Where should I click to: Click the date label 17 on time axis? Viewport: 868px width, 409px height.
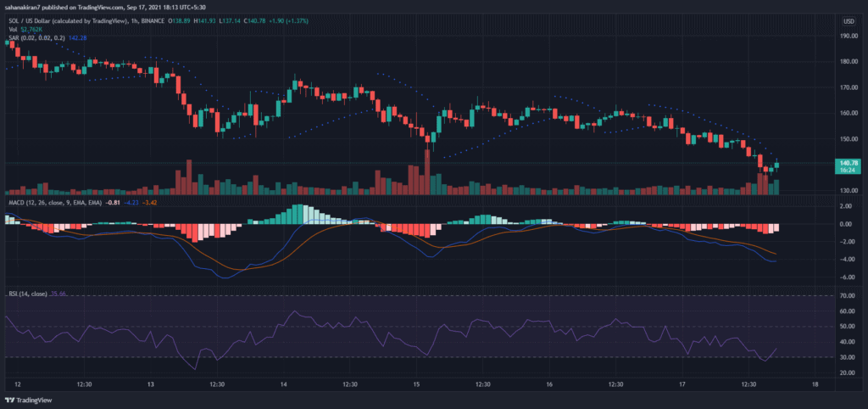coord(682,384)
